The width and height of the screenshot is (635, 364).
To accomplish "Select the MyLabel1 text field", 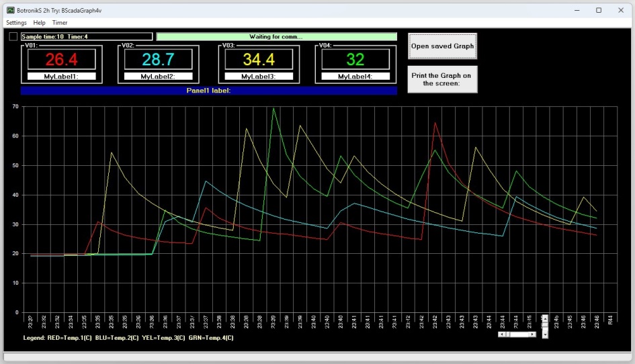I will point(62,76).
